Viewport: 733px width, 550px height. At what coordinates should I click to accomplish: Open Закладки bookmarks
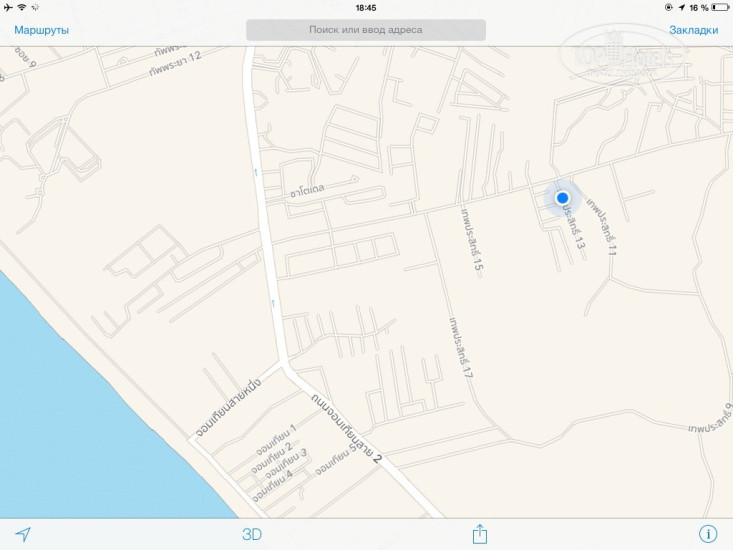click(x=694, y=30)
